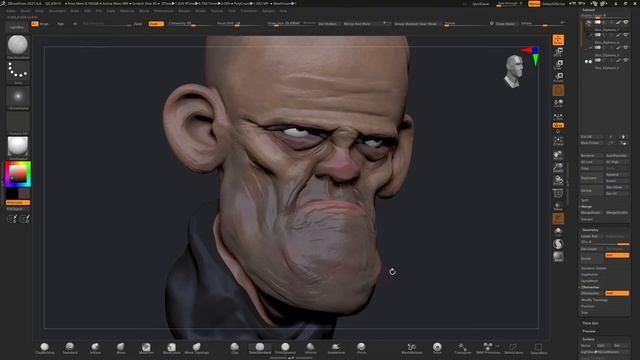
Task: Open the material sphere picker
Action: 18,147
